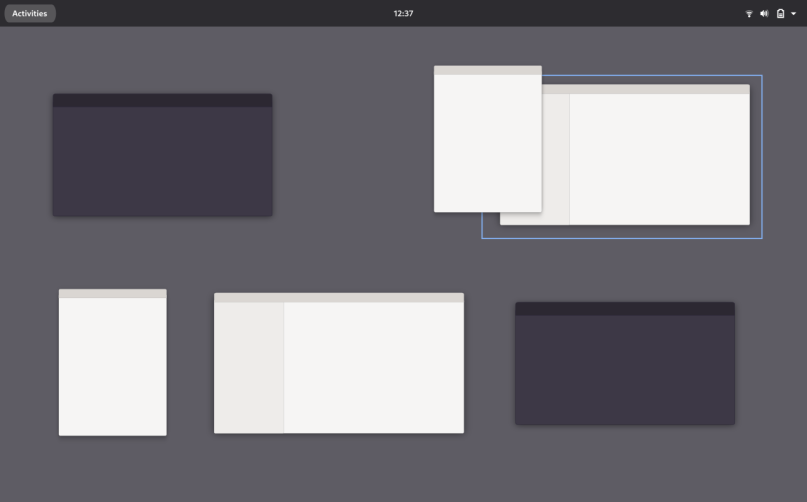Click the volume speaker icon
The image size is (807, 502).
pyautogui.click(x=764, y=14)
